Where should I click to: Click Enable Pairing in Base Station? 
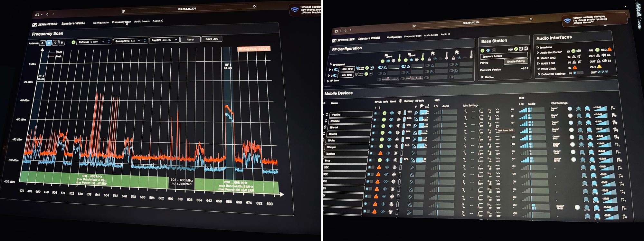click(x=516, y=62)
